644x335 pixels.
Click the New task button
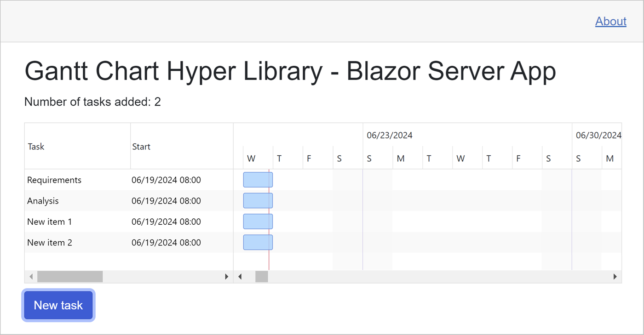point(58,305)
